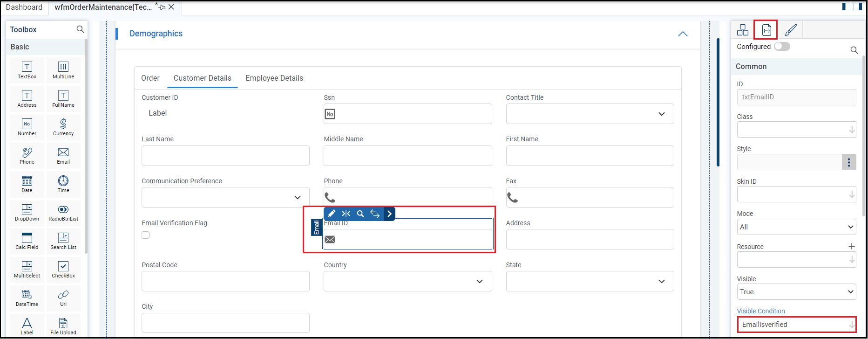Select the Currency control in Toolbox
This screenshot has width=868, height=339.
[63, 127]
